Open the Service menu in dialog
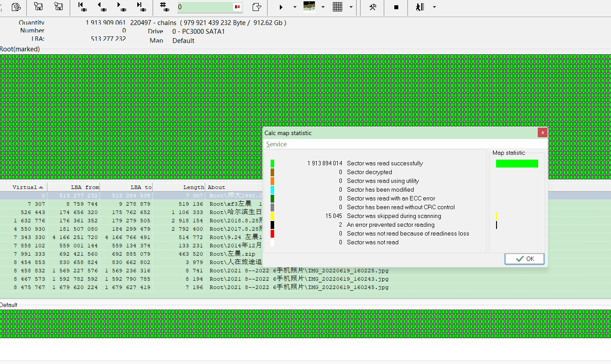611x364 pixels. 276,144
